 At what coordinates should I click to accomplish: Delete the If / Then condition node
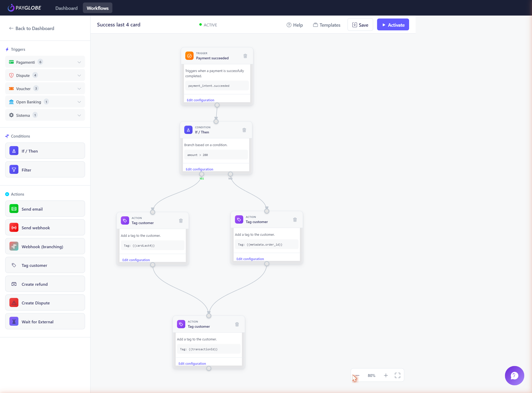pyautogui.click(x=244, y=130)
